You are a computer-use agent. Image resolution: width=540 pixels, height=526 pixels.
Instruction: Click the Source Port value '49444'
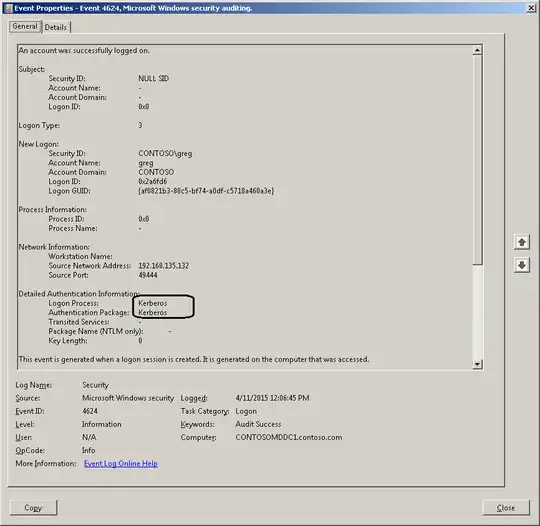148,275
